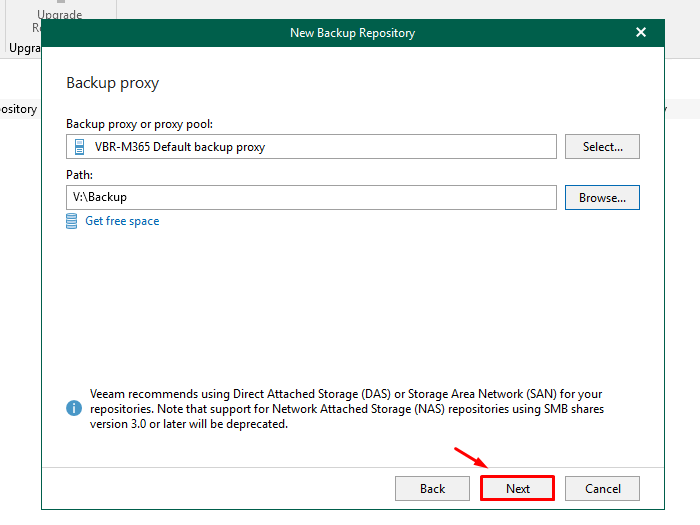Screen dimensions: 700x525
Task: Close the New Backup Repository dialog
Action: click(641, 32)
